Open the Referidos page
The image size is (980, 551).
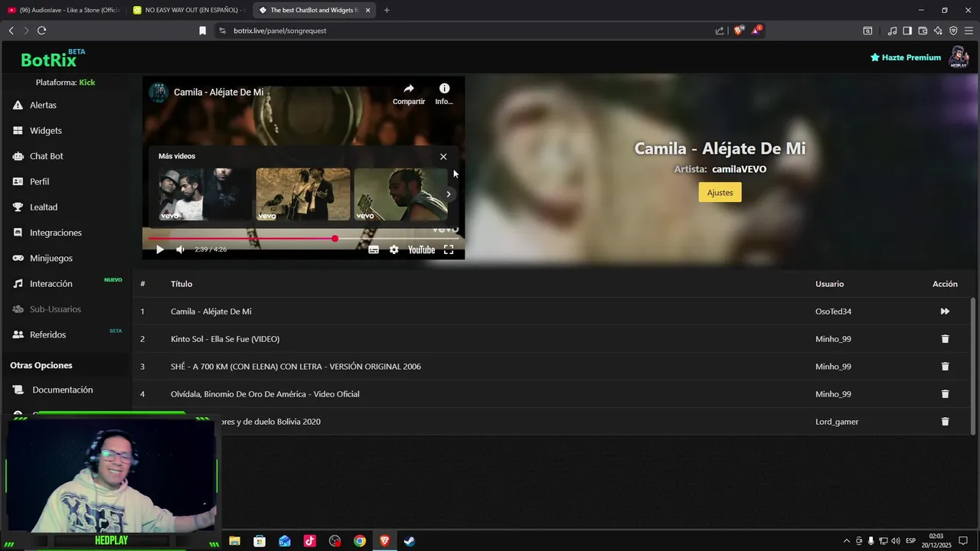(47, 334)
